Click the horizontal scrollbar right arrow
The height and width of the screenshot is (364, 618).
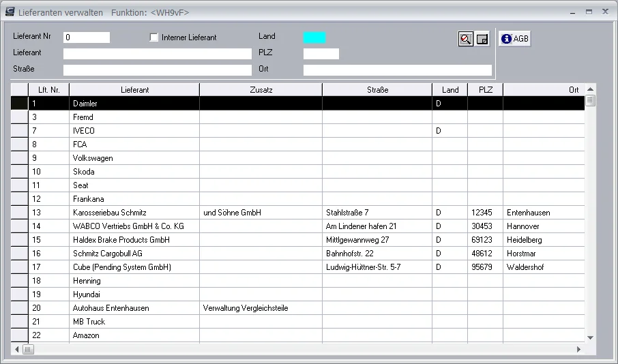point(578,350)
